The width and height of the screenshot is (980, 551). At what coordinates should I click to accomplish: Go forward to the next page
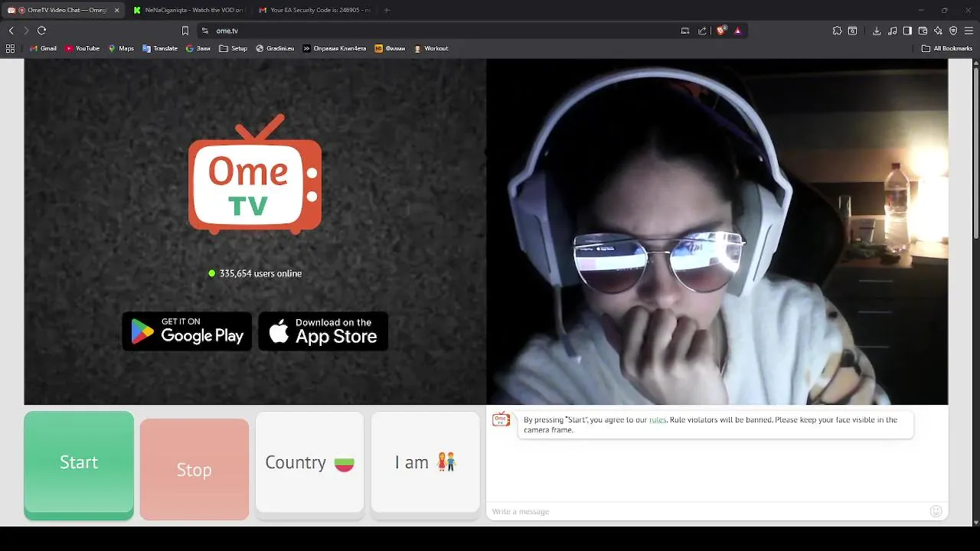(26, 31)
